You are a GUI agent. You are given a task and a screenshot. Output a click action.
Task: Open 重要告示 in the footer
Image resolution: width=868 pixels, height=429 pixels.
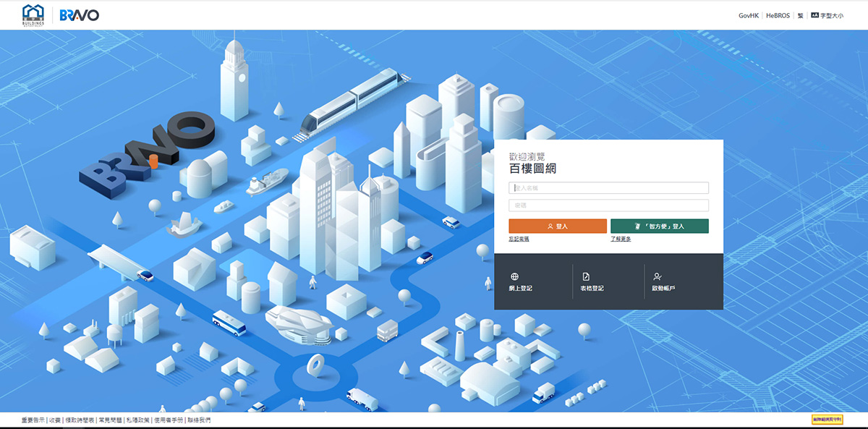click(x=33, y=420)
